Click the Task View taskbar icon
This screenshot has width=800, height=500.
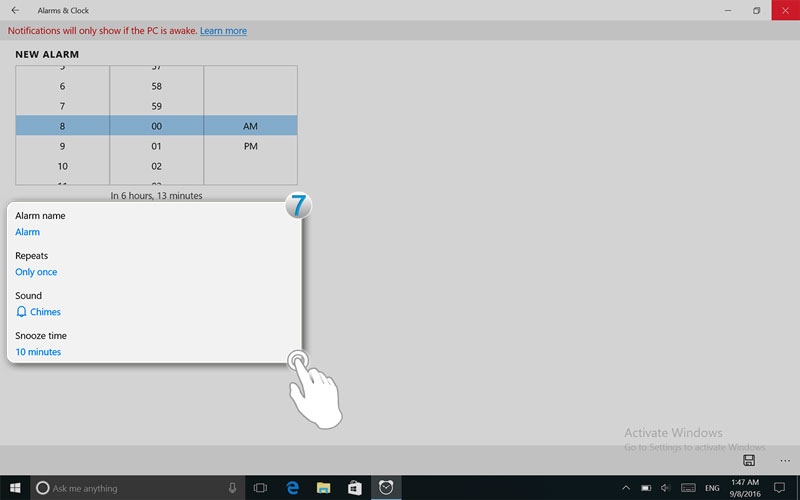[x=261, y=488]
